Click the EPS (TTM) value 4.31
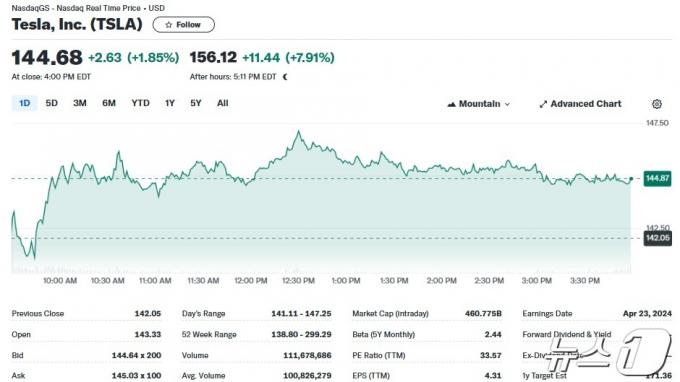 coord(493,375)
